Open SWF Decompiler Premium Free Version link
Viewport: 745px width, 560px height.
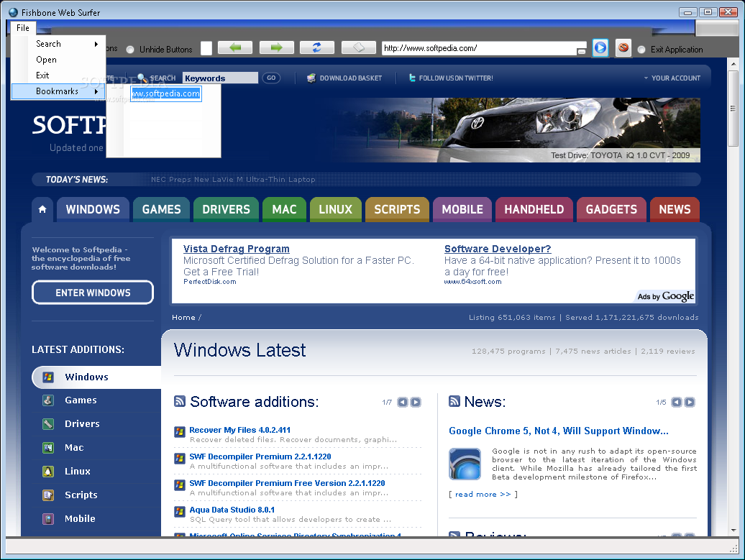point(287,483)
